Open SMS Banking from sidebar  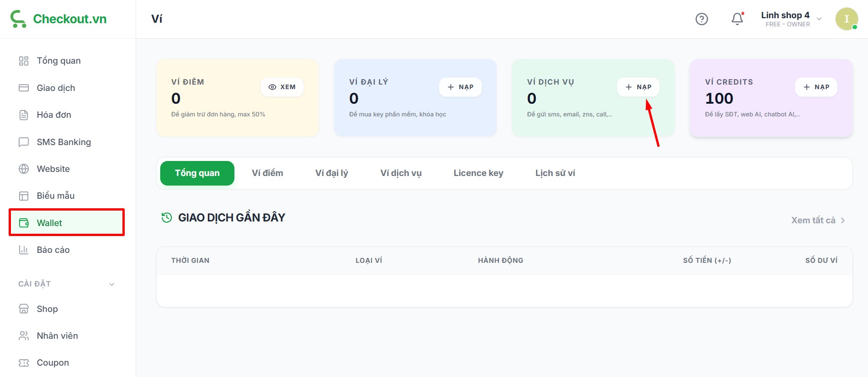[64, 142]
